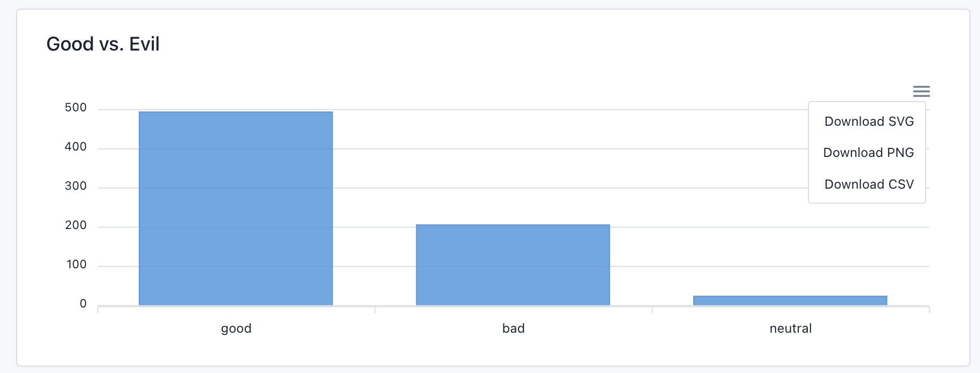Click the axis tick between bad and neutral
The width and height of the screenshot is (980, 373).
[652, 310]
